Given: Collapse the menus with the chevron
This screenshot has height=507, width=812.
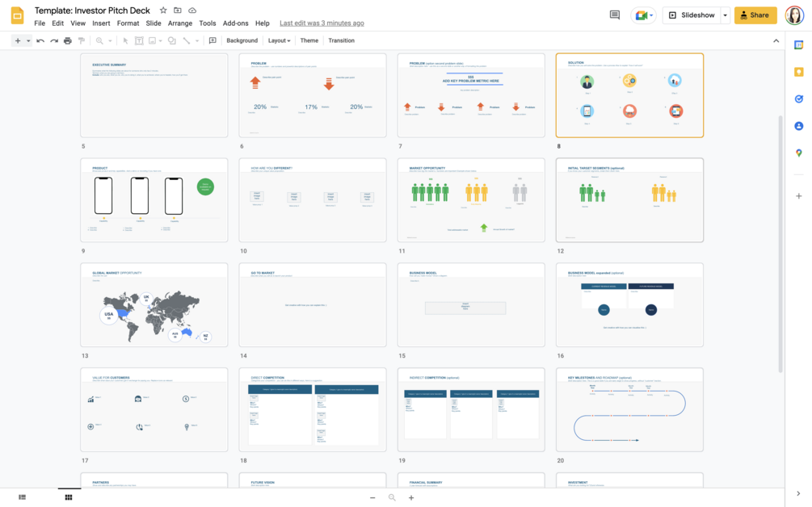Looking at the screenshot, I should click(776, 41).
